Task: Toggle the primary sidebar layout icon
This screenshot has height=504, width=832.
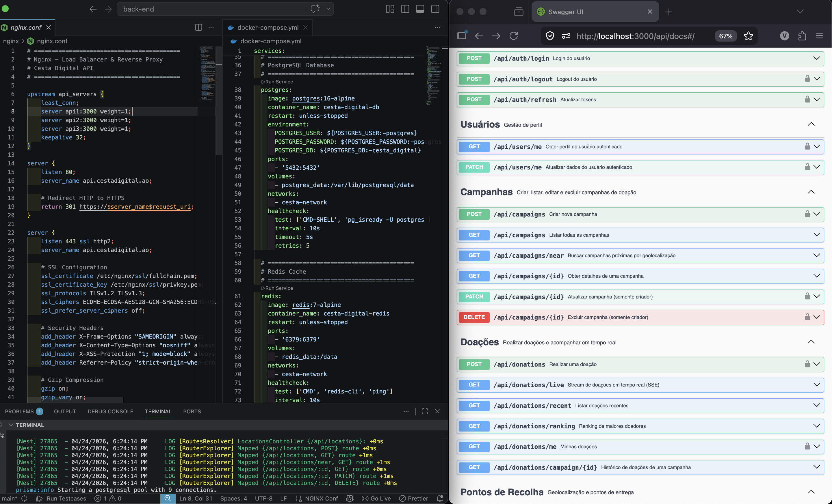Action: tap(405, 9)
